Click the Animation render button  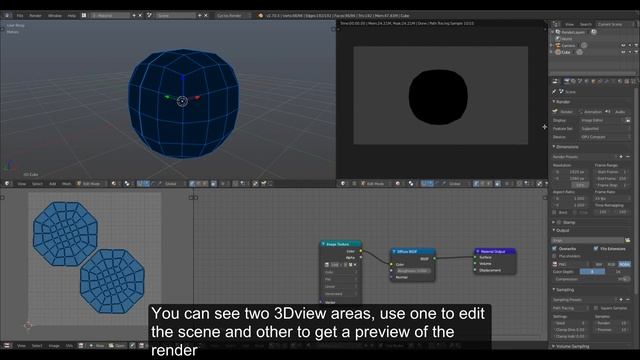[590, 112]
